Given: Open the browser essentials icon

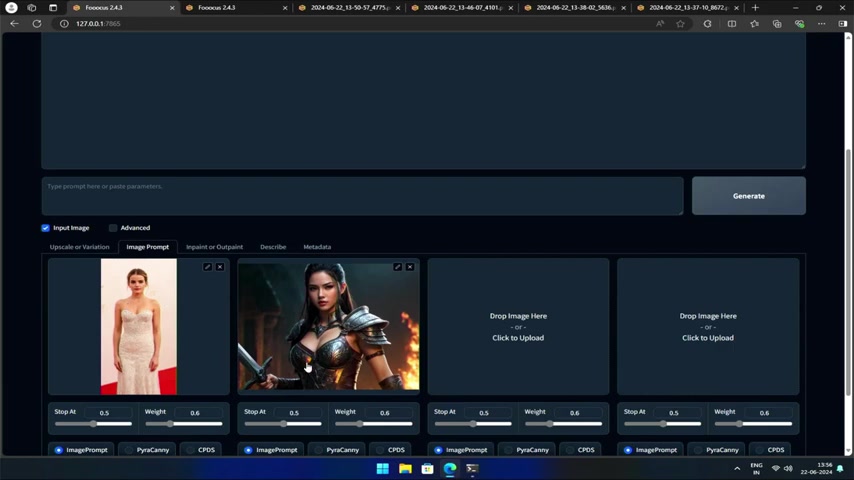Looking at the screenshot, I should coord(799,24).
